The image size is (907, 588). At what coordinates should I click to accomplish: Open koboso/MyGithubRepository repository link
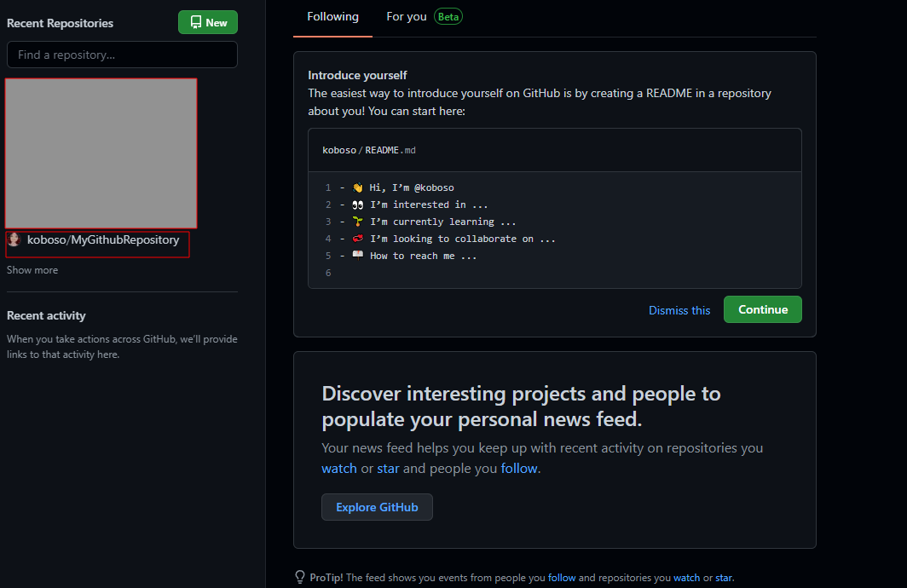(x=103, y=240)
